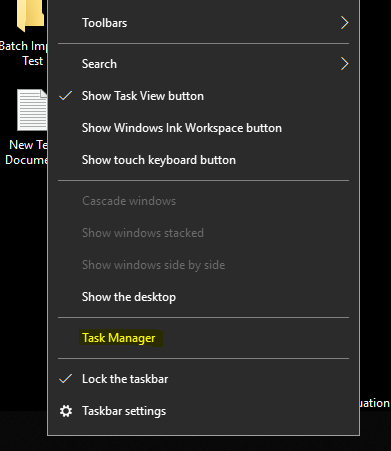The image size is (391, 451).
Task: Enable Show touch keyboard button
Action: coord(203,160)
